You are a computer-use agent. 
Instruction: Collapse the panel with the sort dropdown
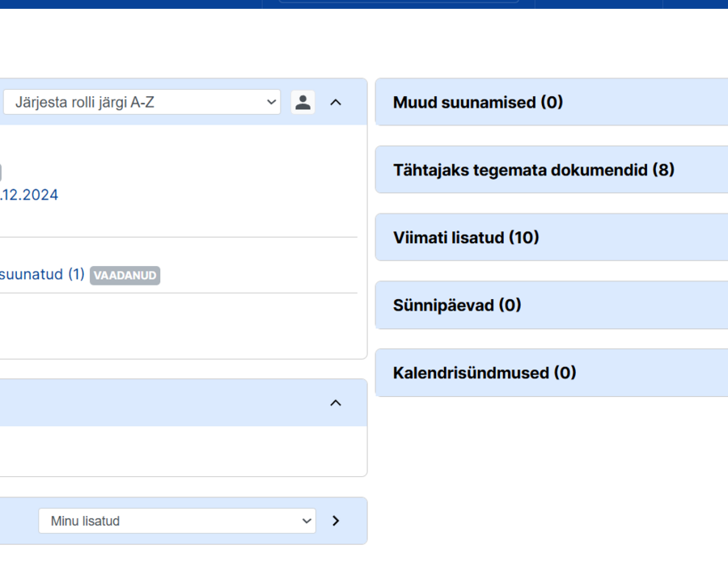pyautogui.click(x=336, y=102)
